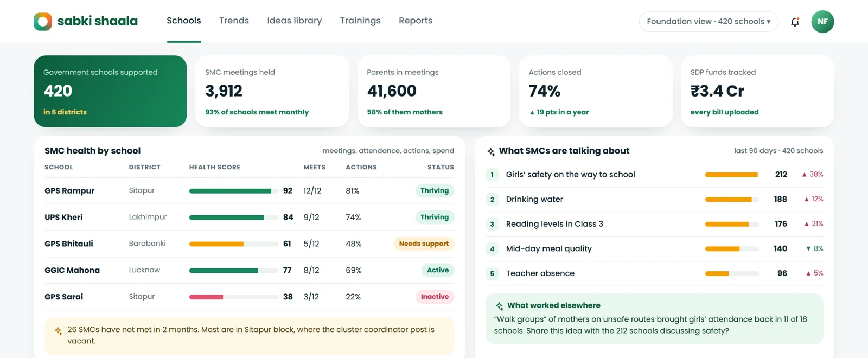
Task: Click GPS Sarai red health score bar
Action: click(233, 297)
